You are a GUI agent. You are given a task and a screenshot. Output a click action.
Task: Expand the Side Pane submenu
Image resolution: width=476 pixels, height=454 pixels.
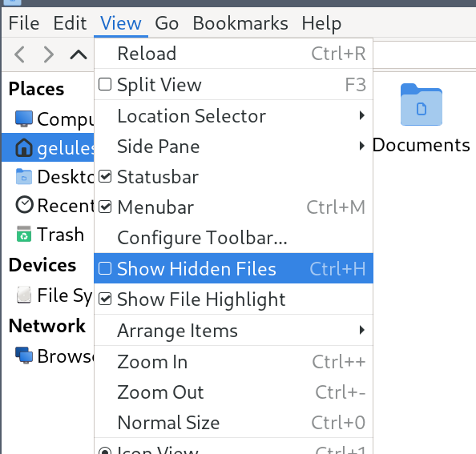tap(233, 147)
